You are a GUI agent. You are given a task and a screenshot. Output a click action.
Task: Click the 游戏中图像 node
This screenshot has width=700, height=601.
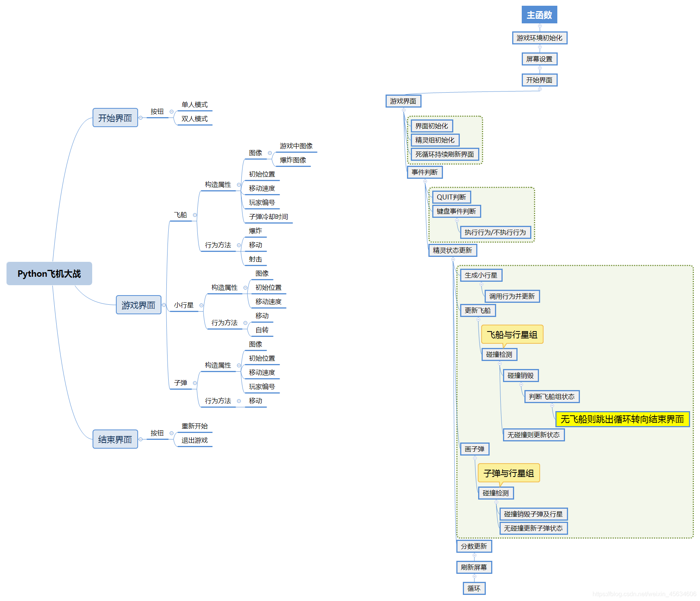(x=296, y=146)
